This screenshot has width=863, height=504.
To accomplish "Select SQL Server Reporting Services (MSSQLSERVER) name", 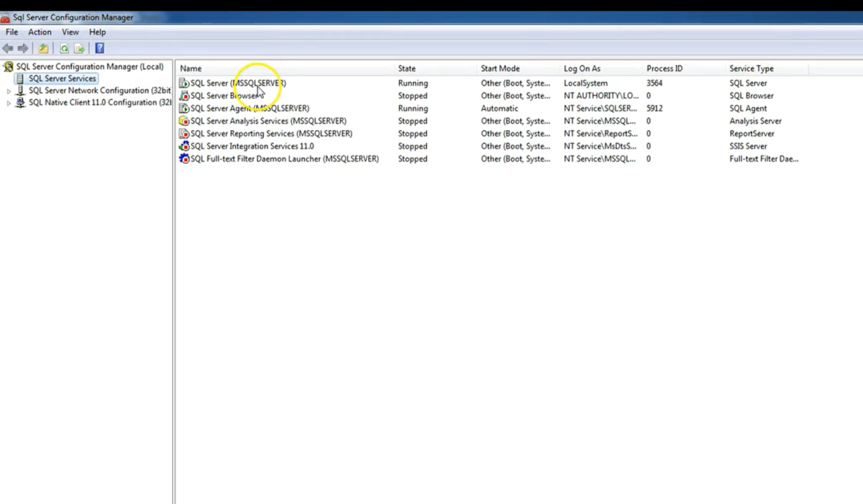I will (x=271, y=134).
